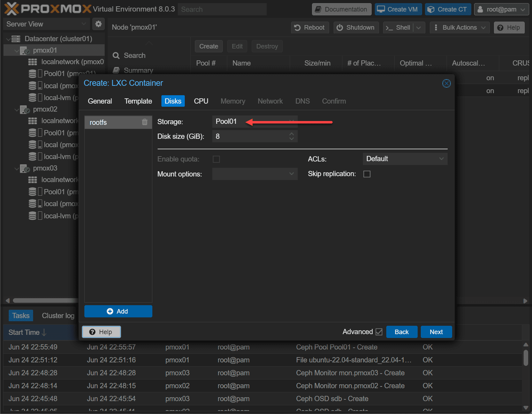Click the pmox02 node icon in tree

tap(25, 110)
